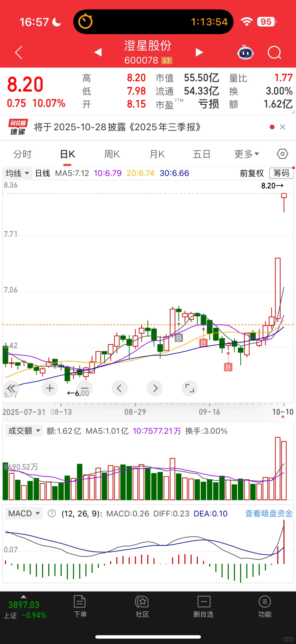Tap 额 1.62亿 amount value
Image resolution: width=296 pixels, height=644 pixels.
coord(278,104)
